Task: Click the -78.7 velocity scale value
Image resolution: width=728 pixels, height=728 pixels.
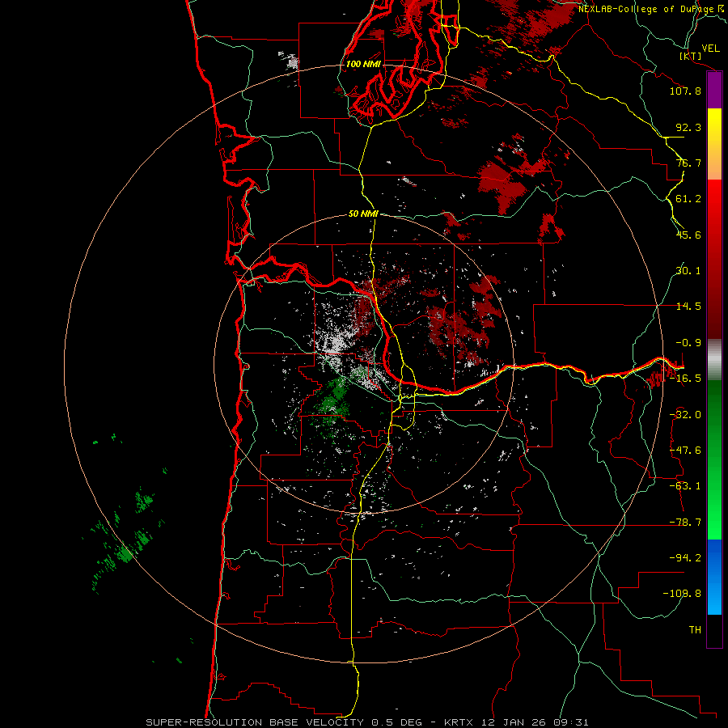Action: 685,523
